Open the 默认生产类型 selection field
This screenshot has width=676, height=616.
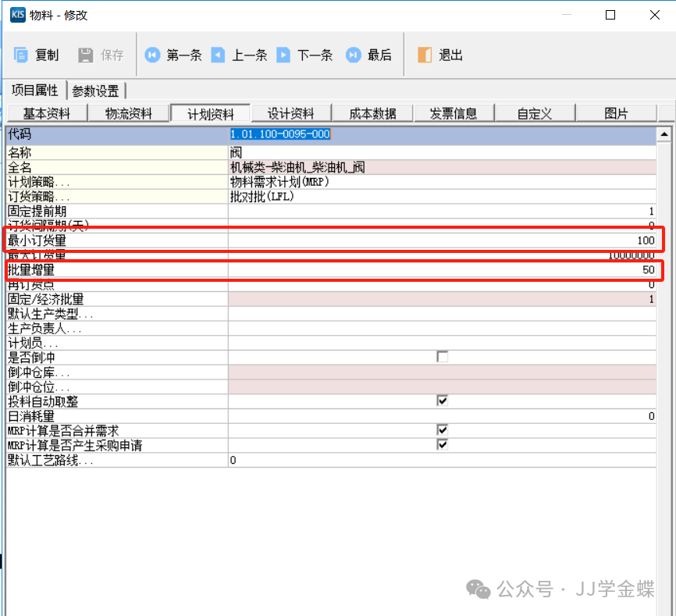pyautogui.click(x=441, y=314)
